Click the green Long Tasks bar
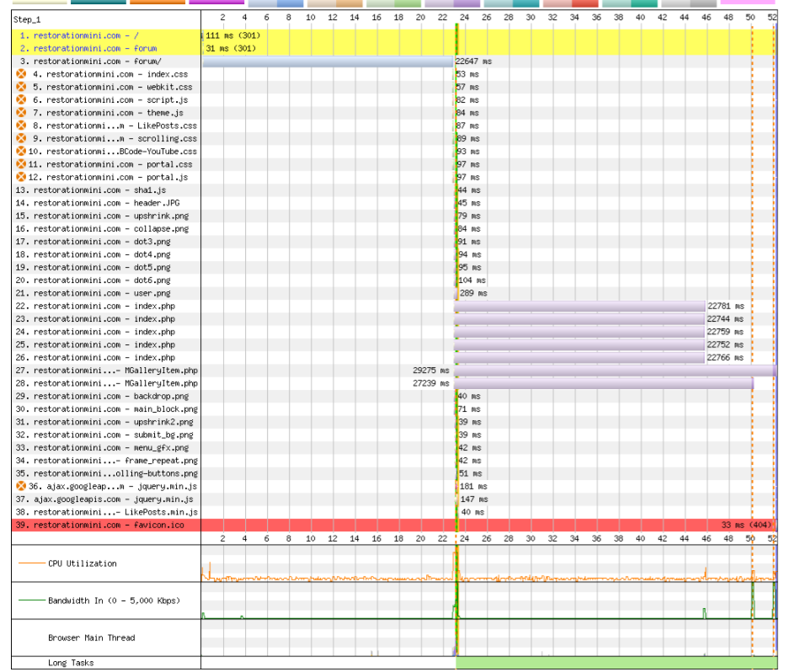 (615, 663)
